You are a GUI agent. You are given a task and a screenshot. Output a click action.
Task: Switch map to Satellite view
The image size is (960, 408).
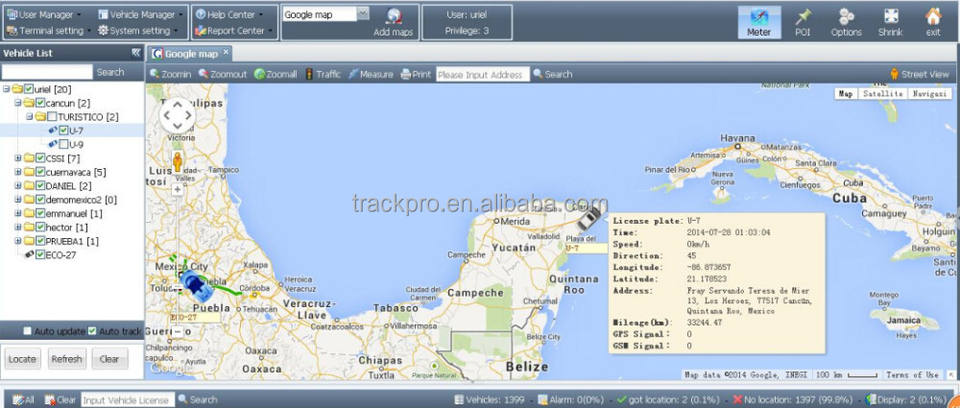click(882, 94)
